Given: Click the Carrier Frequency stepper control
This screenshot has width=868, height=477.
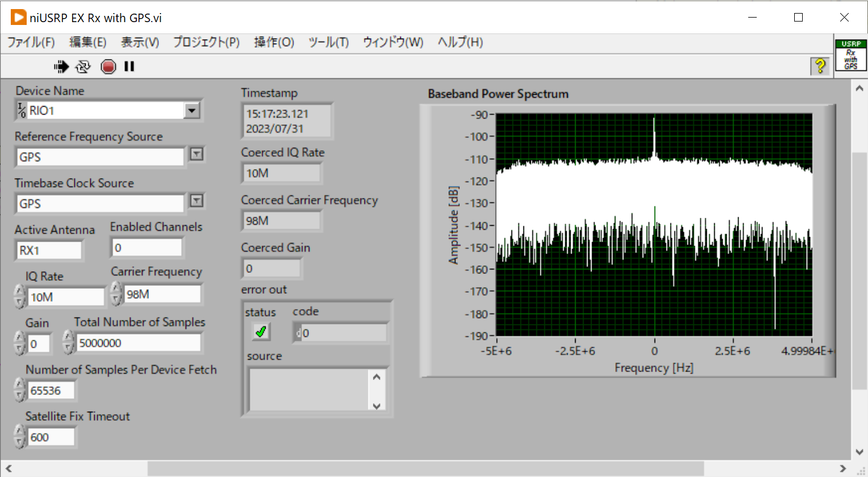Looking at the screenshot, I should click(x=116, y=294).
